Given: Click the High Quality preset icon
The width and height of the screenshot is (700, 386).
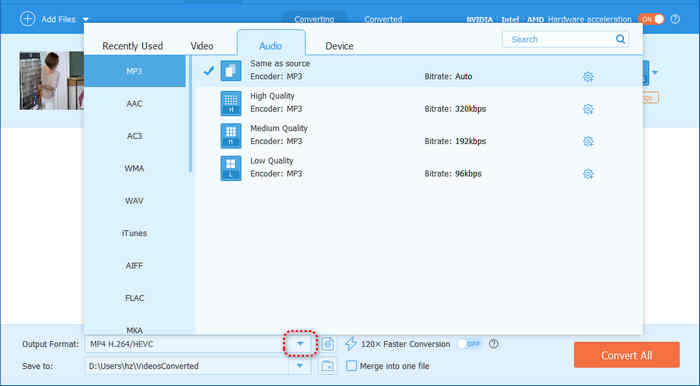Looking at the screenshot, I should click(x=231, y=103).
